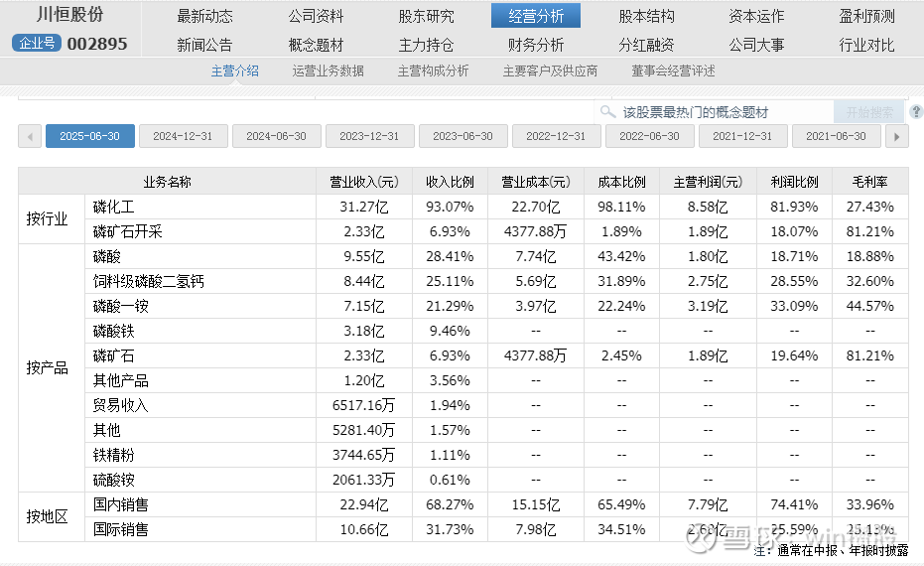Select the 2023-06-30 report period

tap(463, 136)
